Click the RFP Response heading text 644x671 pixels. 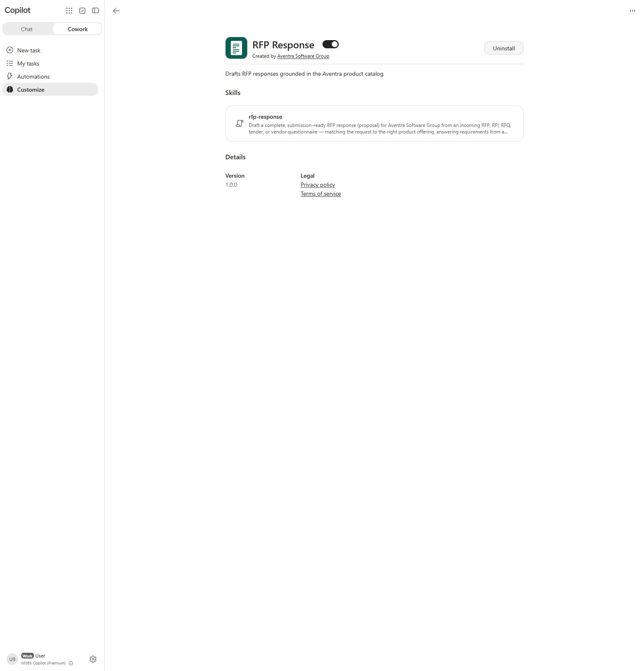pyautogui.click(x=283, y=45)
